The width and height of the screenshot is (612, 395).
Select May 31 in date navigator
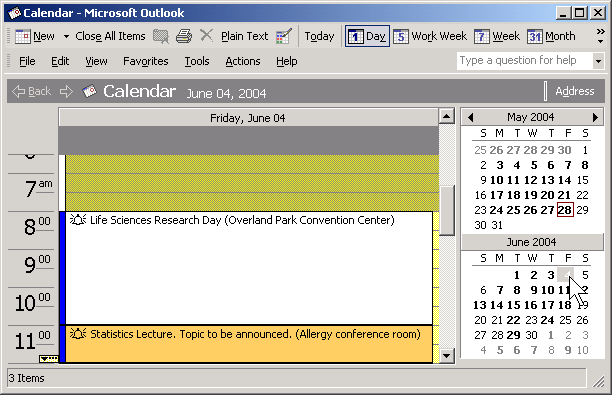point(497,225)
